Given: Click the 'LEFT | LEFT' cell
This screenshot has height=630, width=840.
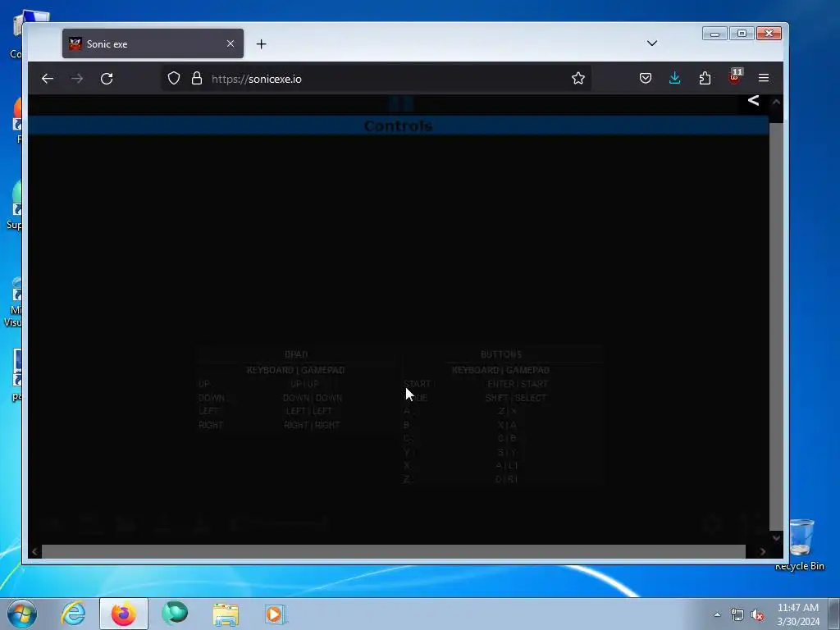Looking at the screenshot, I should 309,411.
